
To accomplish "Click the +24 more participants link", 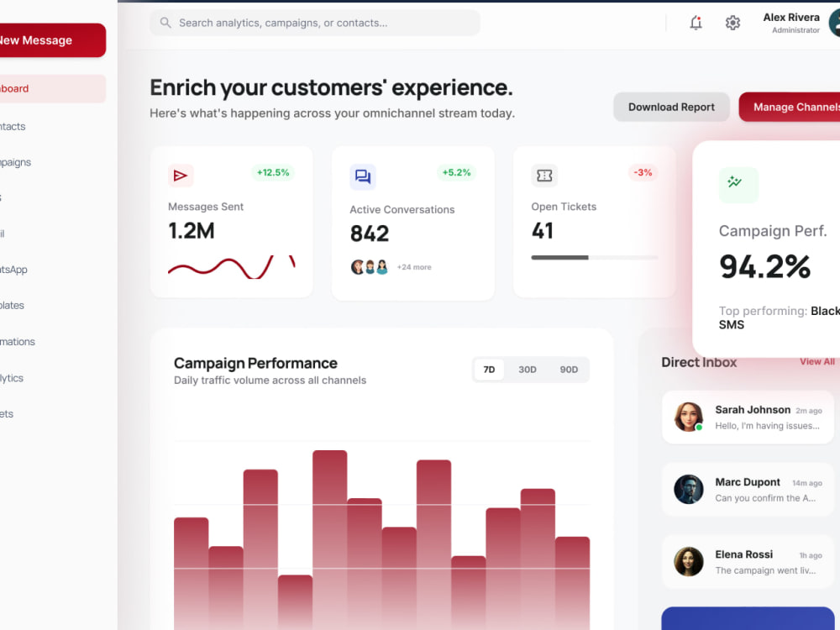I will pos(414,267).
